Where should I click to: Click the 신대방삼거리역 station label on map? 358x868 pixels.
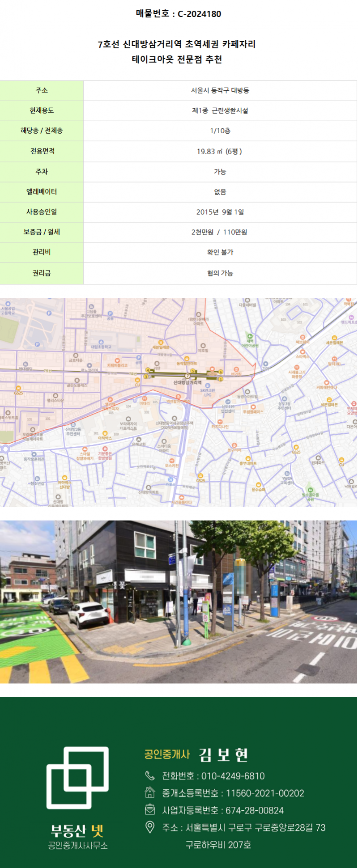coord(188,382)
